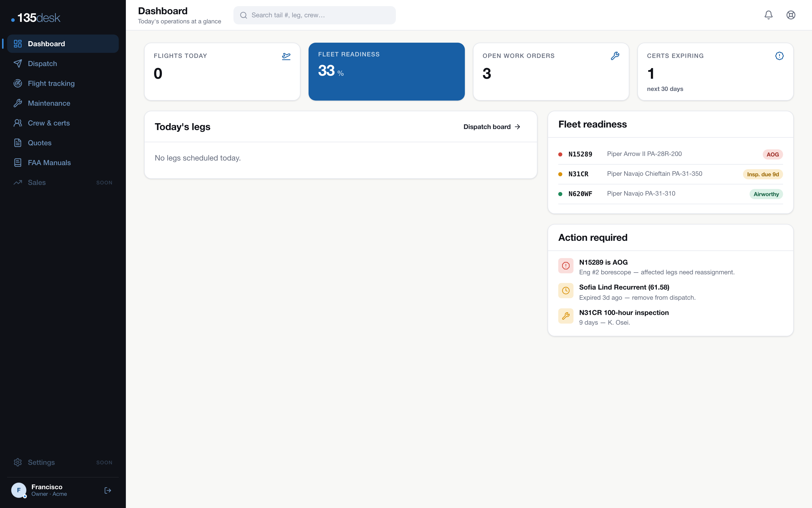Click the Insp. due 9d badge

763,174
